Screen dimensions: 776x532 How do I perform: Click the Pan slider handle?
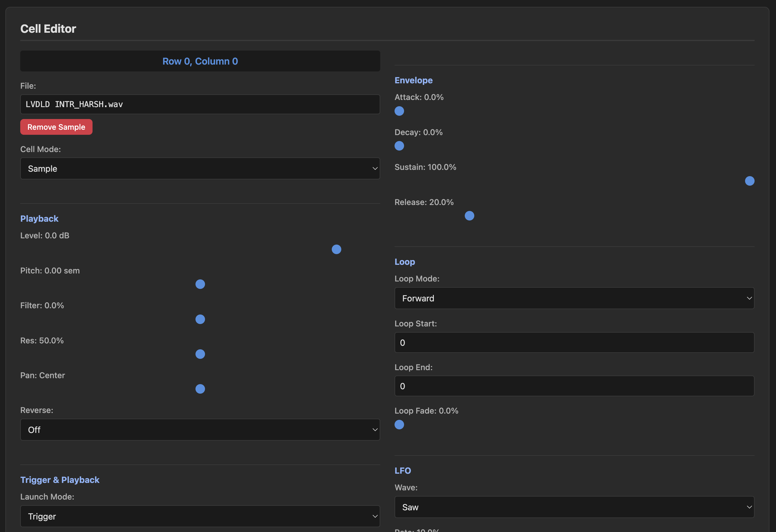(x=200, y=389)
